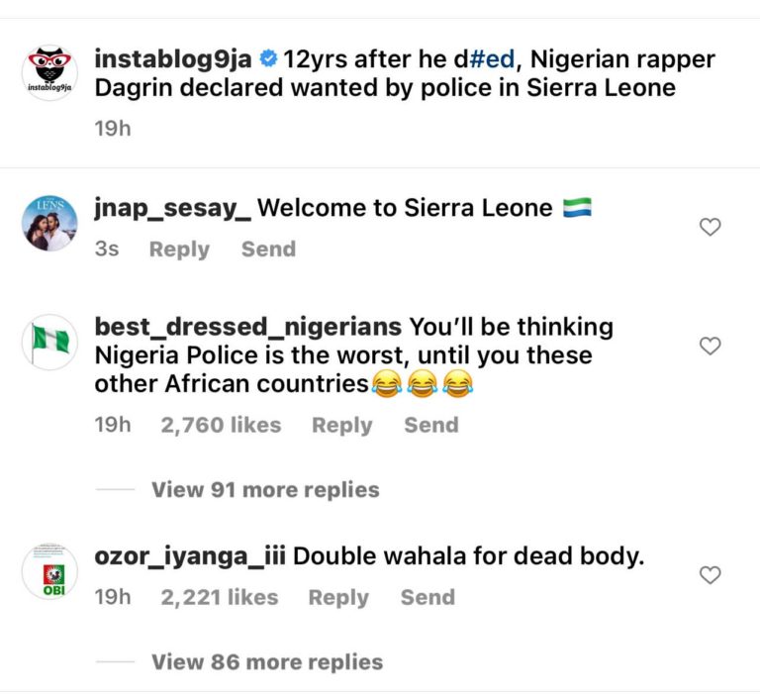Open best_dressed_nigerians' Nigerian flag avatar
Image resolution: width=760 pixels, height=700 pixels.
[x=49, y=343]
